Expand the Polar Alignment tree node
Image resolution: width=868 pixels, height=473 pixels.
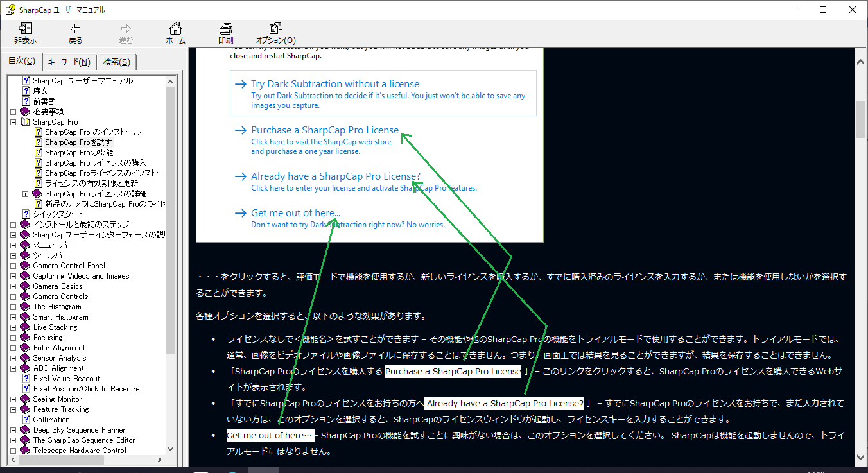[x=13, y=348]
